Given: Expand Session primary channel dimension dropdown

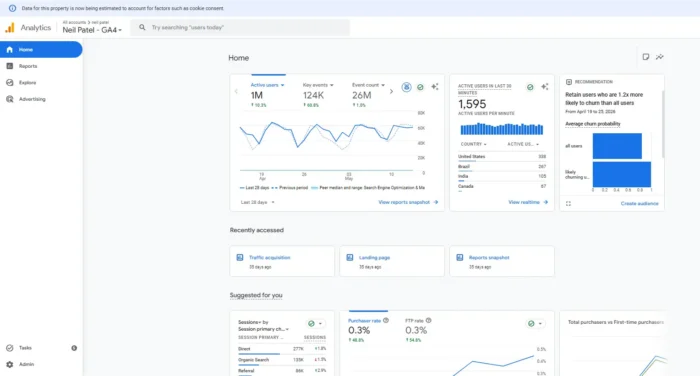Looking at the screenshot, I should tap(263, 329).
